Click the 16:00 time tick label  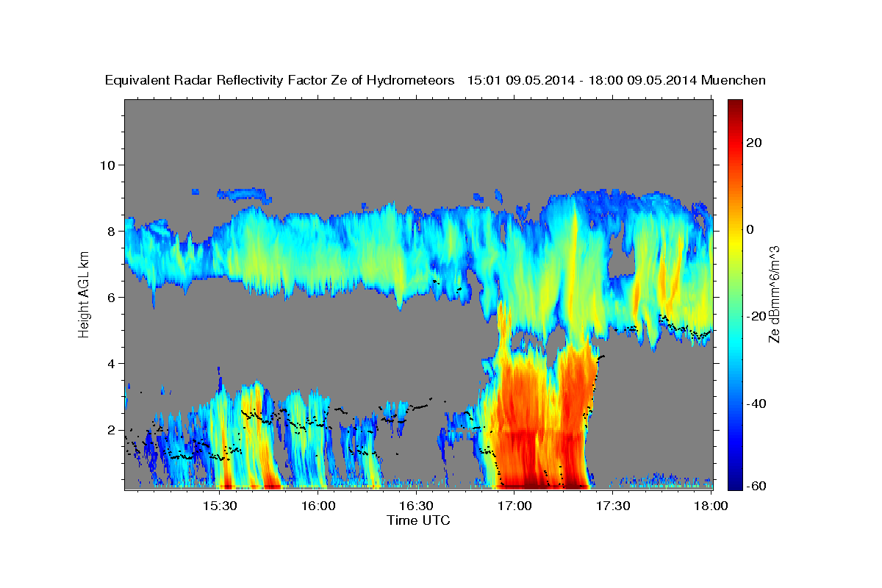click(x=318, y=506)
